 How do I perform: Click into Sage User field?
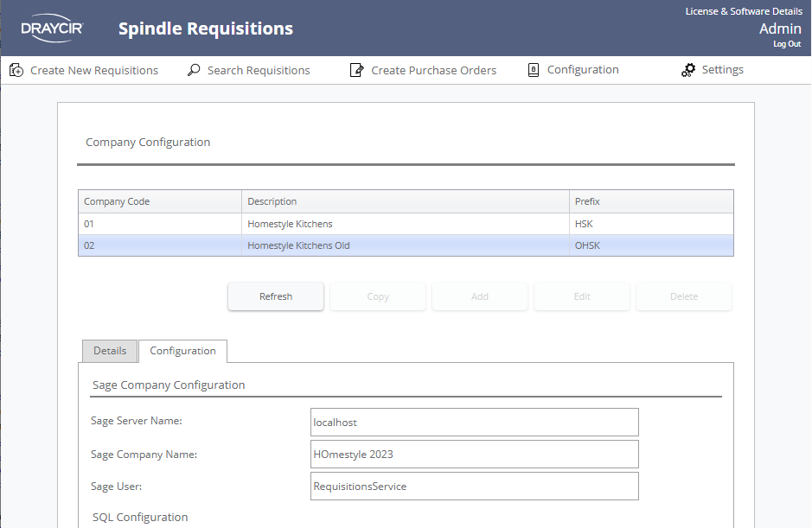click(x=475, y=486)
